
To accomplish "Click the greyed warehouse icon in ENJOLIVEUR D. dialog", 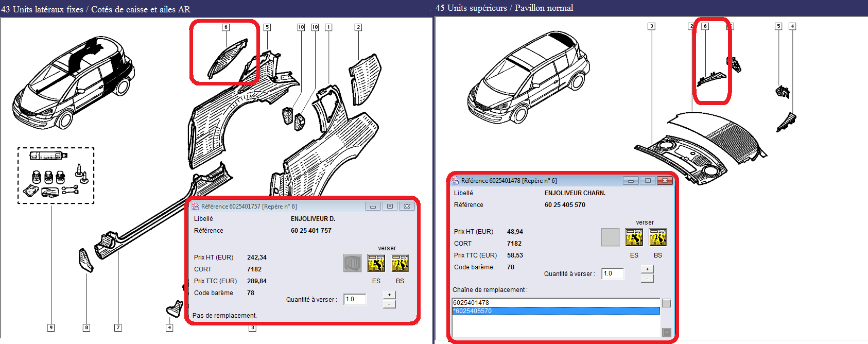I will click(353, 263).
